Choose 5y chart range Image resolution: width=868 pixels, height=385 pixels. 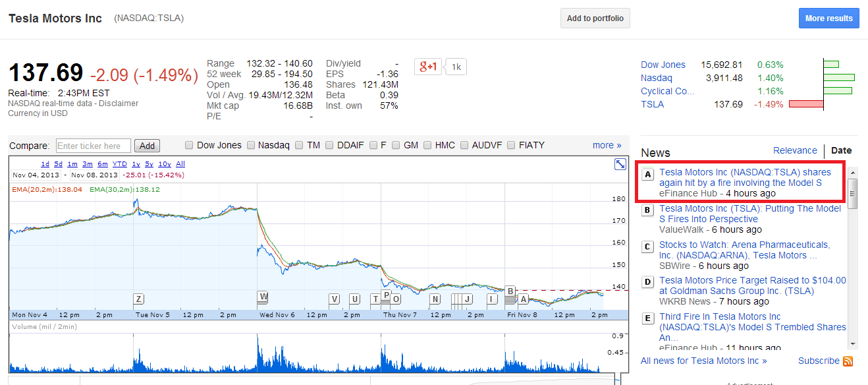tap(149, 163)
